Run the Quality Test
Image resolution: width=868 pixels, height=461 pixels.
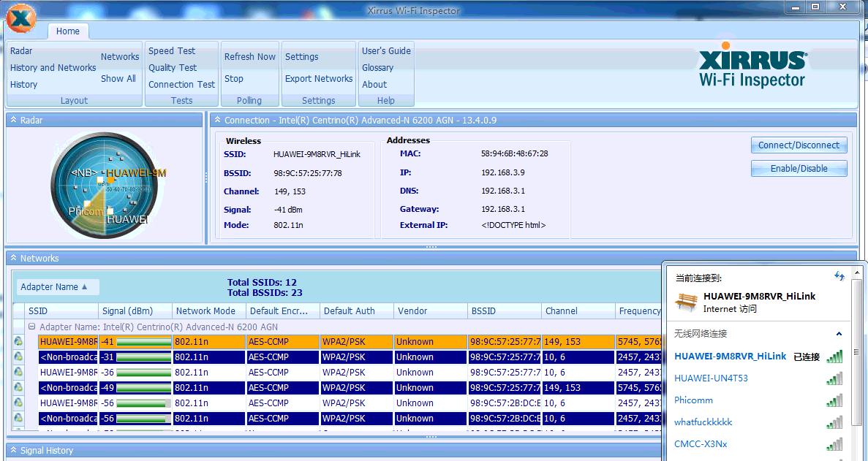pyautogui.click(x=173, y=67)
